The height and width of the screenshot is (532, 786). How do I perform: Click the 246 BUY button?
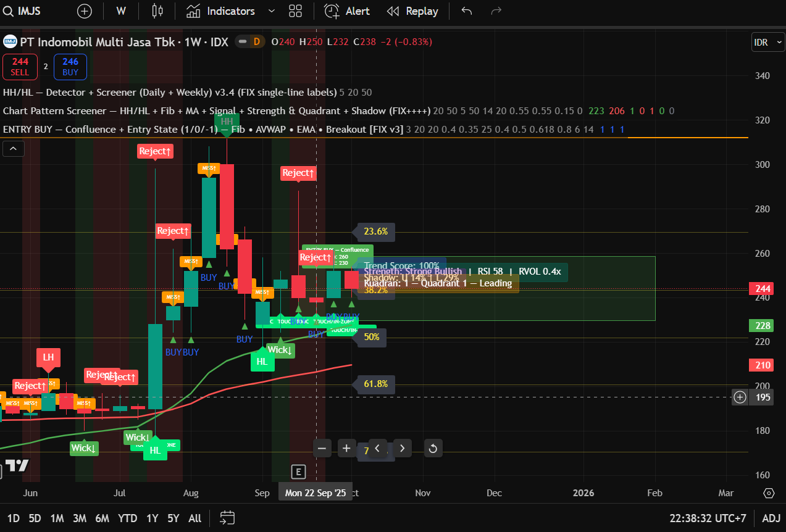pos(70,67)
